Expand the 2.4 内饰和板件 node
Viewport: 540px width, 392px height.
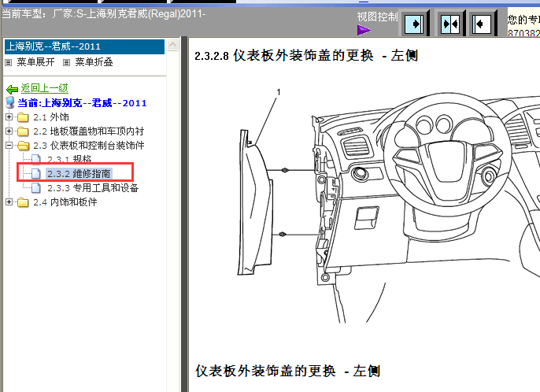(9, 202)
